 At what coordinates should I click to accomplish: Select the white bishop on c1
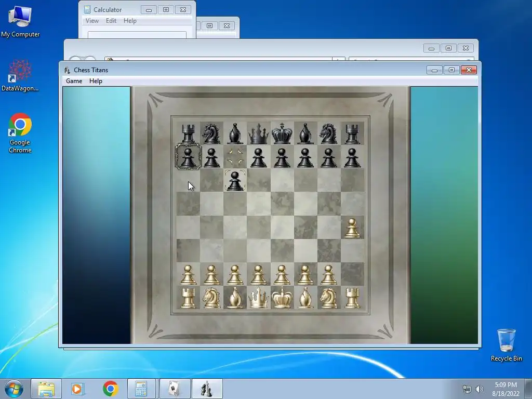235,298
